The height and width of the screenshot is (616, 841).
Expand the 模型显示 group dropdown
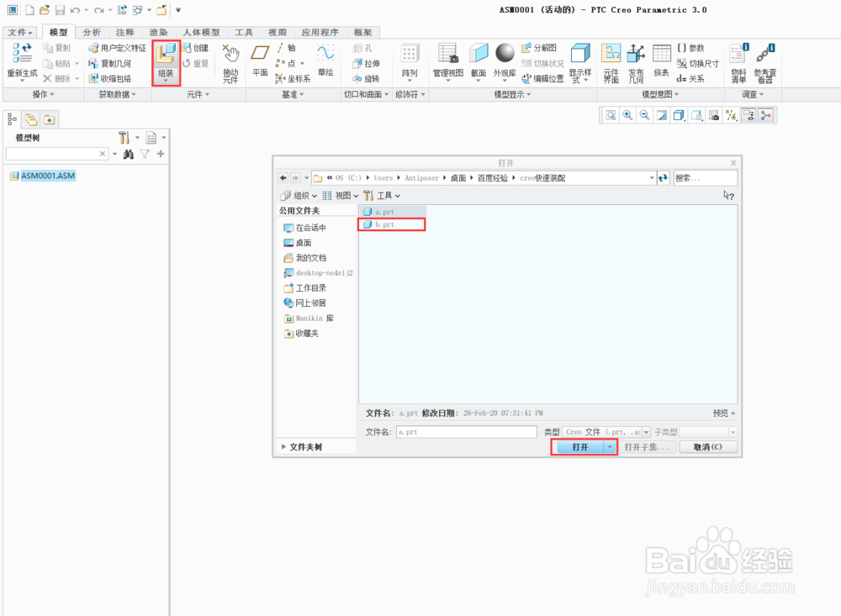coord(512,94)
